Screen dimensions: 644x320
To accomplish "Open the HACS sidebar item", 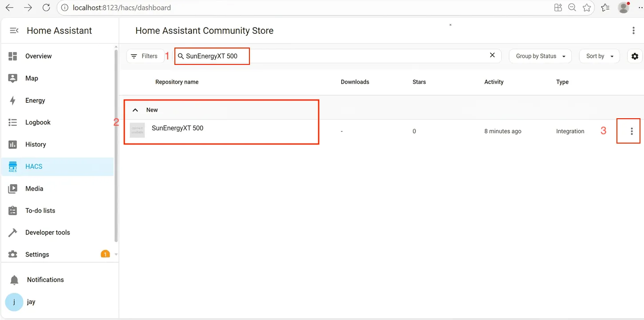I will 34,167.
